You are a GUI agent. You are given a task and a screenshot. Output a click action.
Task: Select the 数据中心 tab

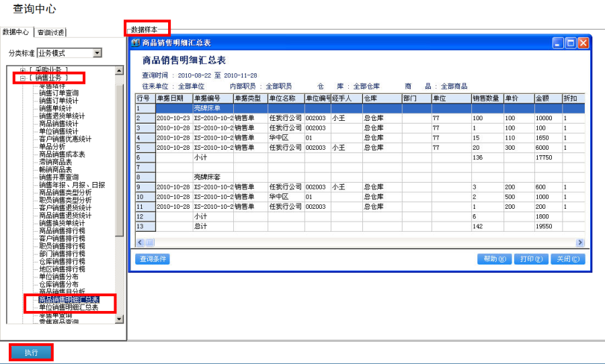[x=16, y=32]
